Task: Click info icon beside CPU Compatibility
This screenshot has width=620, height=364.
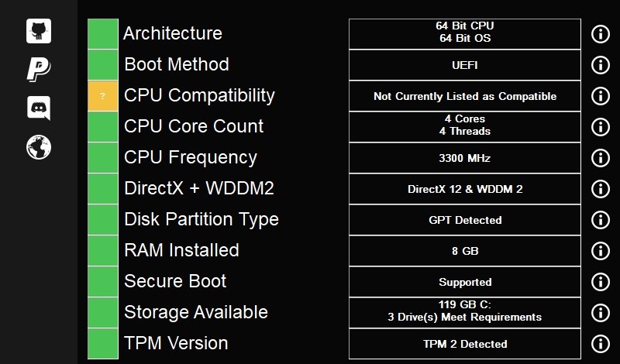Action: [x=601, y=96]
